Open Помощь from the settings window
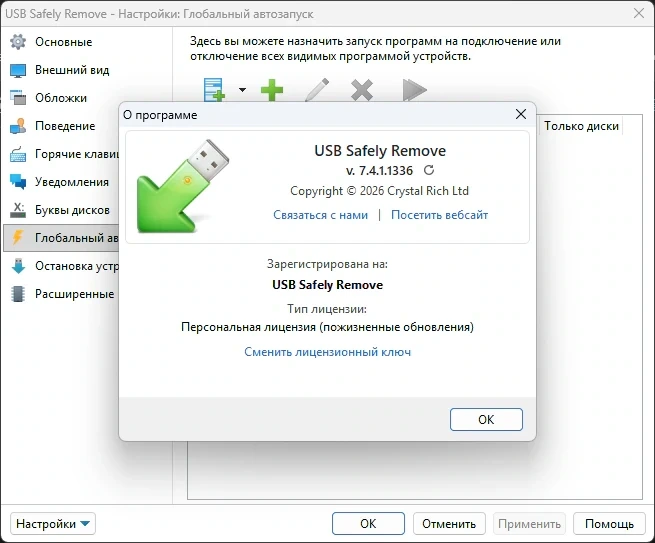 coord(609,524)
